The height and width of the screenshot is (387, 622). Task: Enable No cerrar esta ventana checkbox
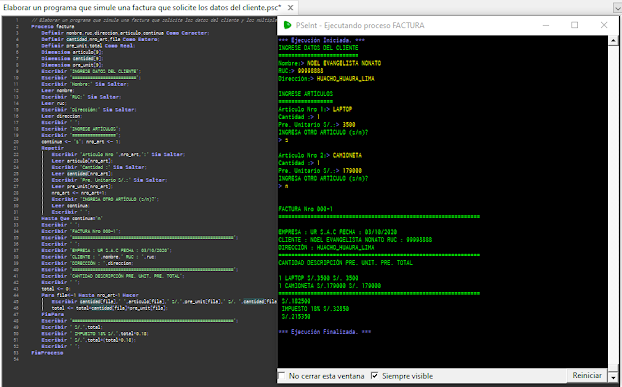(x=281, y=376)
